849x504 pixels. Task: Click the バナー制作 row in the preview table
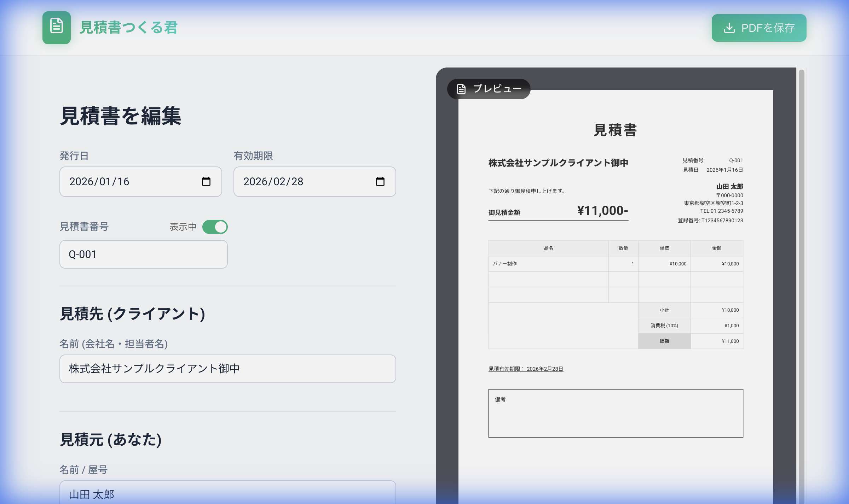[548, 263]
